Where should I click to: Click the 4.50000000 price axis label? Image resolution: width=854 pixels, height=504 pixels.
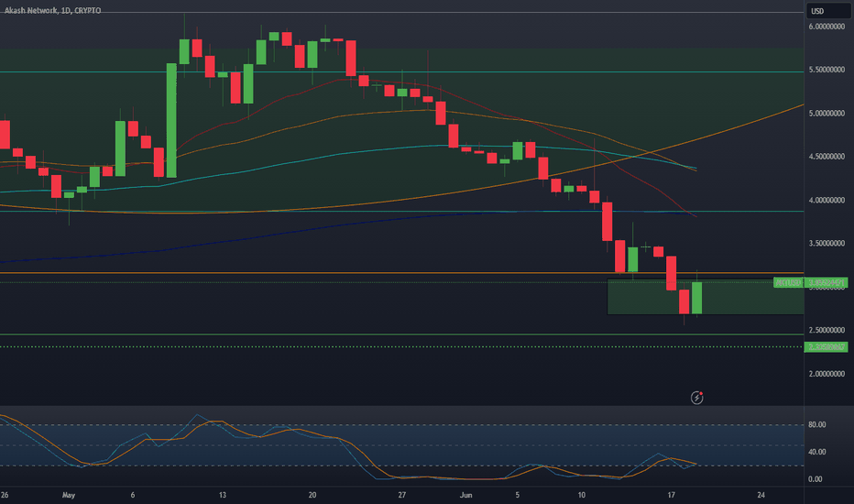click(x=827, y=157)
